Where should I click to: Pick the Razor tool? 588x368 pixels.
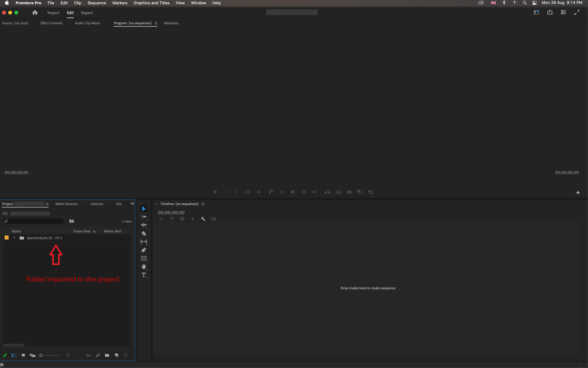143,234
